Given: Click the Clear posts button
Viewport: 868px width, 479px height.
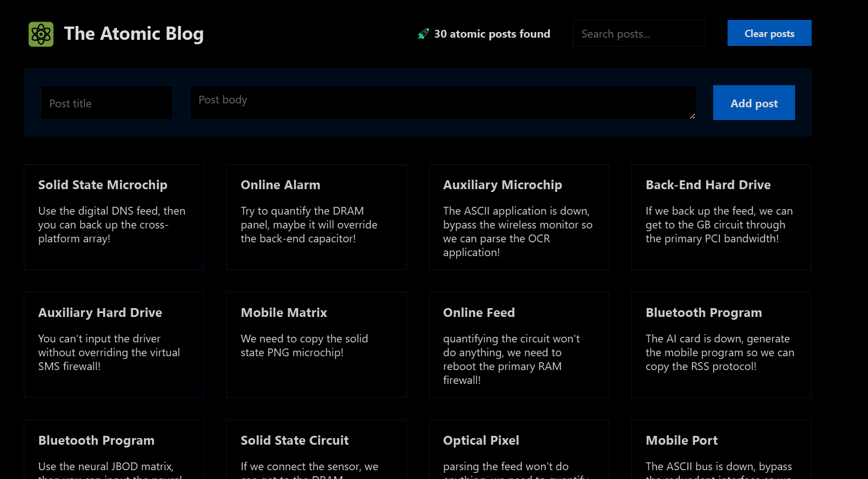Looking at the screenshot, I should point(769,33).
